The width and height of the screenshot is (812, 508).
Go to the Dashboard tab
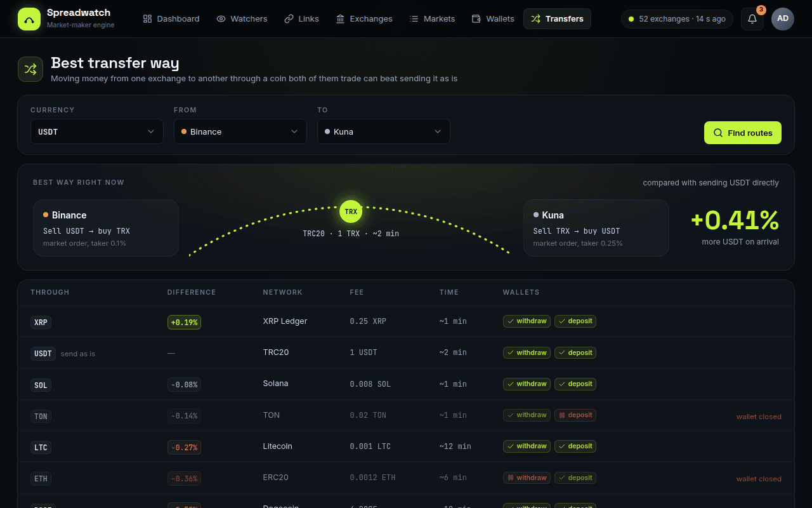[x=171, y=19]
